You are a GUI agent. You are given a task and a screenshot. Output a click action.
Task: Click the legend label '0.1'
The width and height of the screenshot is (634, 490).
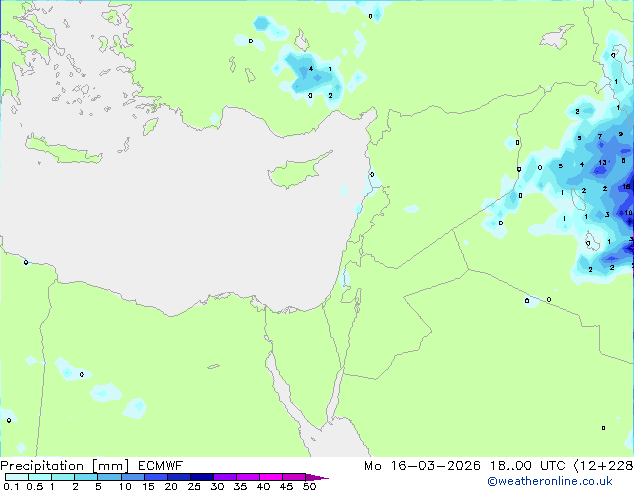[11, 486]
